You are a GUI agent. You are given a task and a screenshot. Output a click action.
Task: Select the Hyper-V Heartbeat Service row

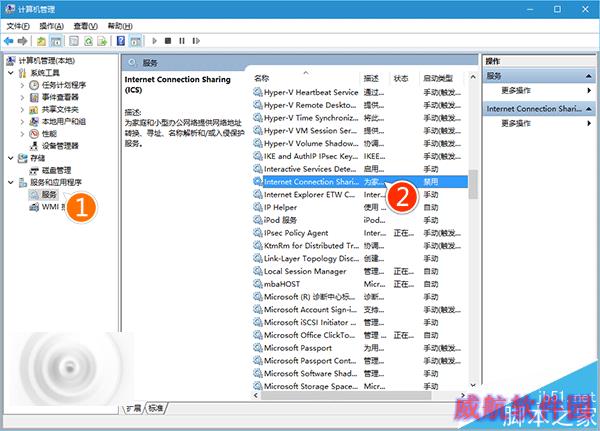360,92
